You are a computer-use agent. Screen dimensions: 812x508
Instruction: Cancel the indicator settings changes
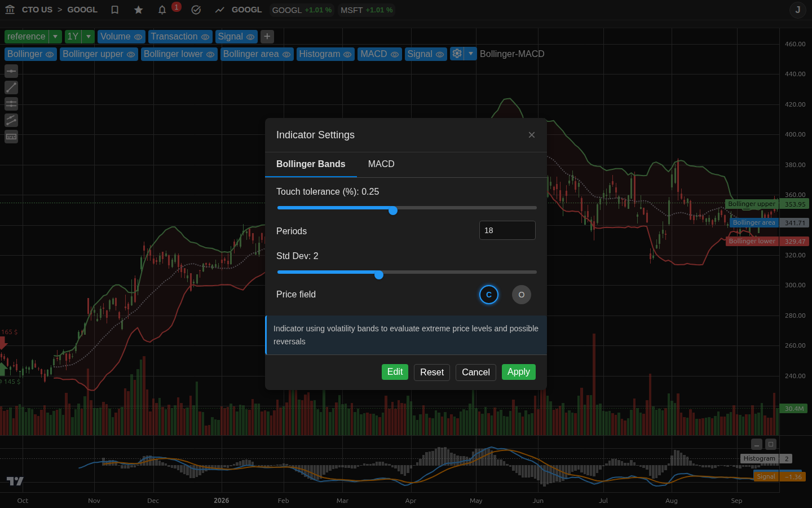click(476, 373)
